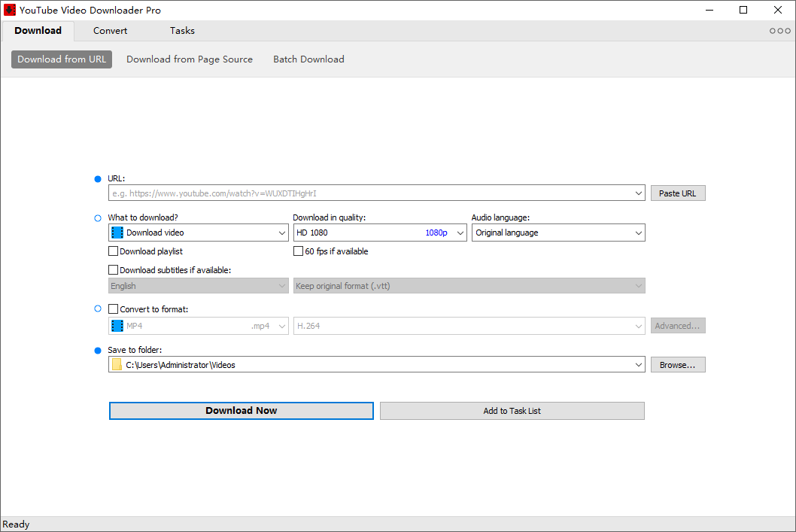Viewport: 796px width, 532px height.
Task: Click the circle indicator beside What to download
Action: pyautogui.click(x=98, y=217)
